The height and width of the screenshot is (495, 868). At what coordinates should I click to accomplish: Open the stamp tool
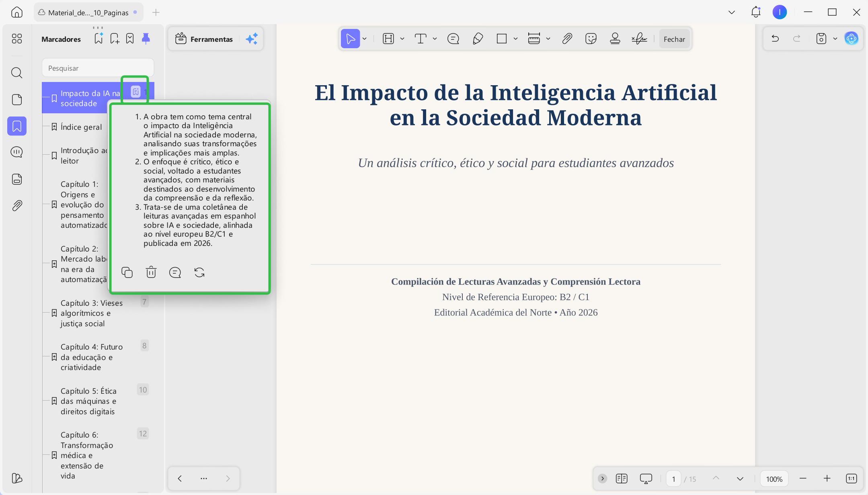pos(615,39)
